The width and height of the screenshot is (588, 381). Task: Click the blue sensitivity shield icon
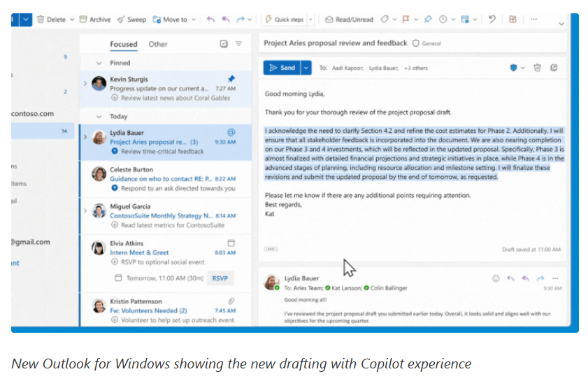pos(513,68)
